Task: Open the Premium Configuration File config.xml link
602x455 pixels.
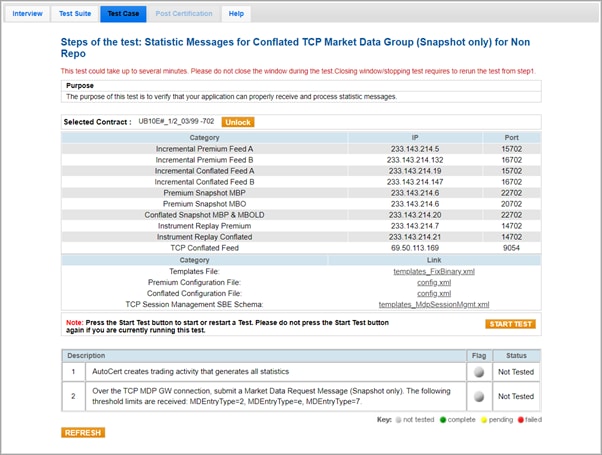Action: (434, 282)
